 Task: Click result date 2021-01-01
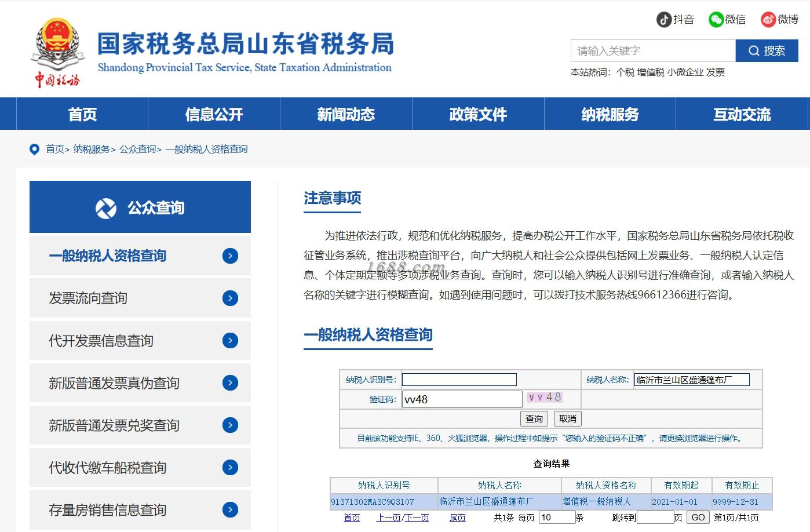click(674, 502)
